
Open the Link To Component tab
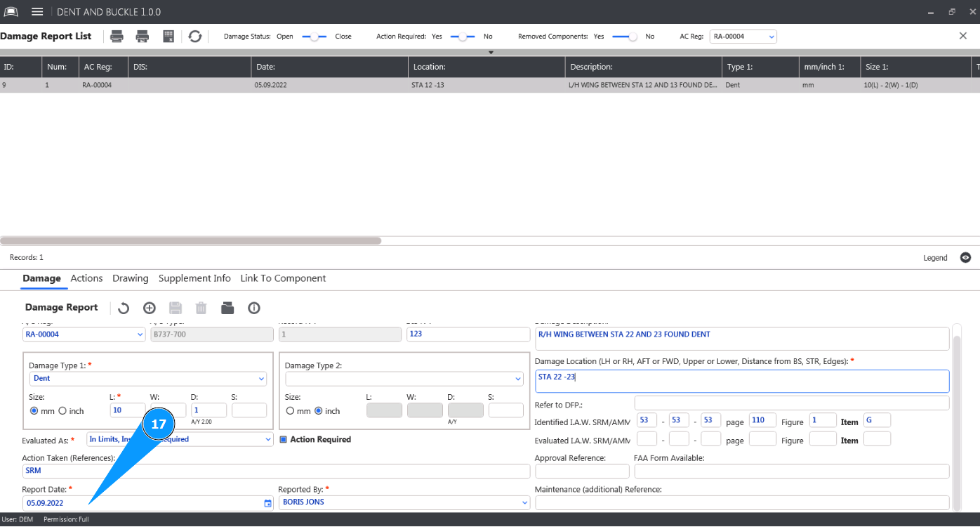tap(283, 278)
